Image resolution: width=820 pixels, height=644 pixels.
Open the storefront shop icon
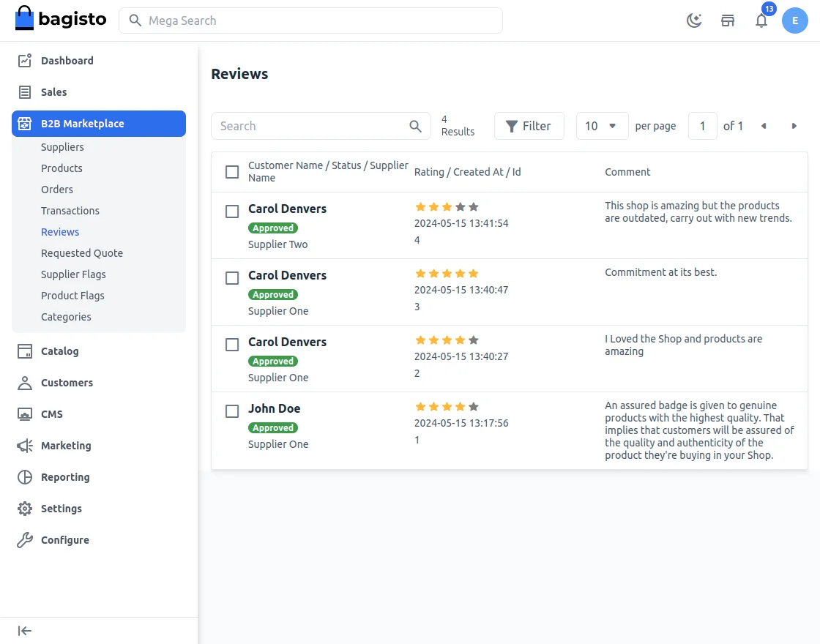pos(728,20)
